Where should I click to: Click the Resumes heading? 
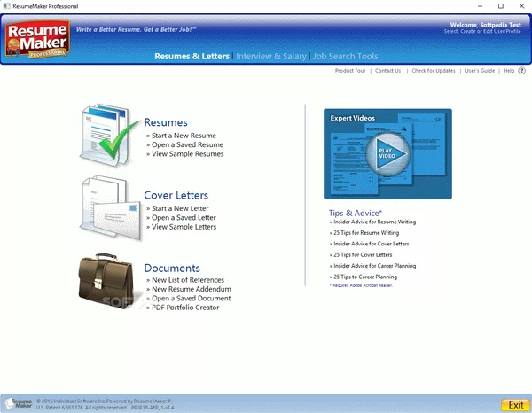point(166,122)
